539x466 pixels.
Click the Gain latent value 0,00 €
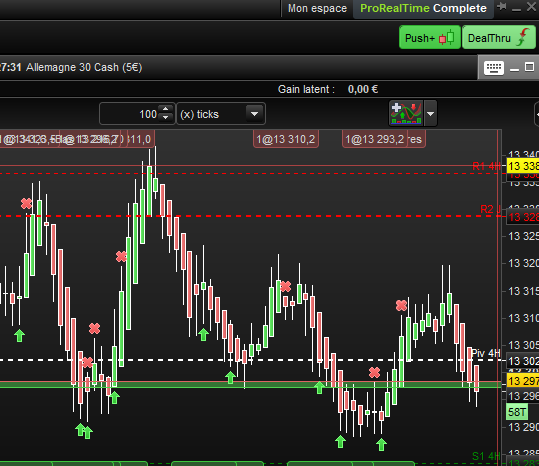[363, 89]
